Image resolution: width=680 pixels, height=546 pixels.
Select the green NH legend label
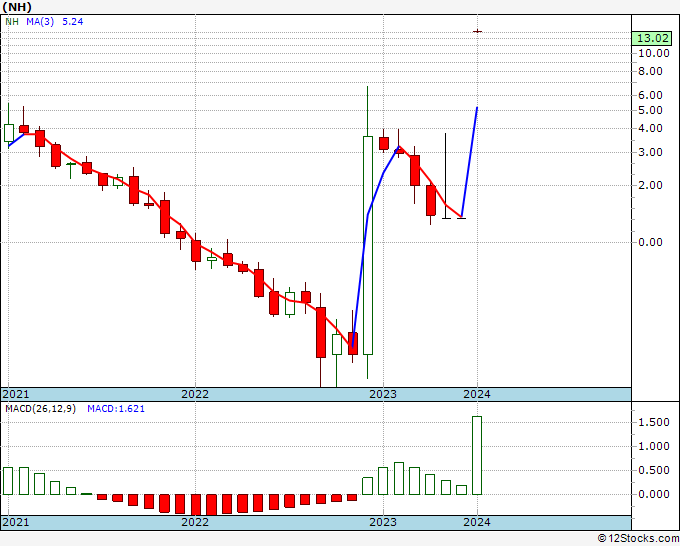12,22
